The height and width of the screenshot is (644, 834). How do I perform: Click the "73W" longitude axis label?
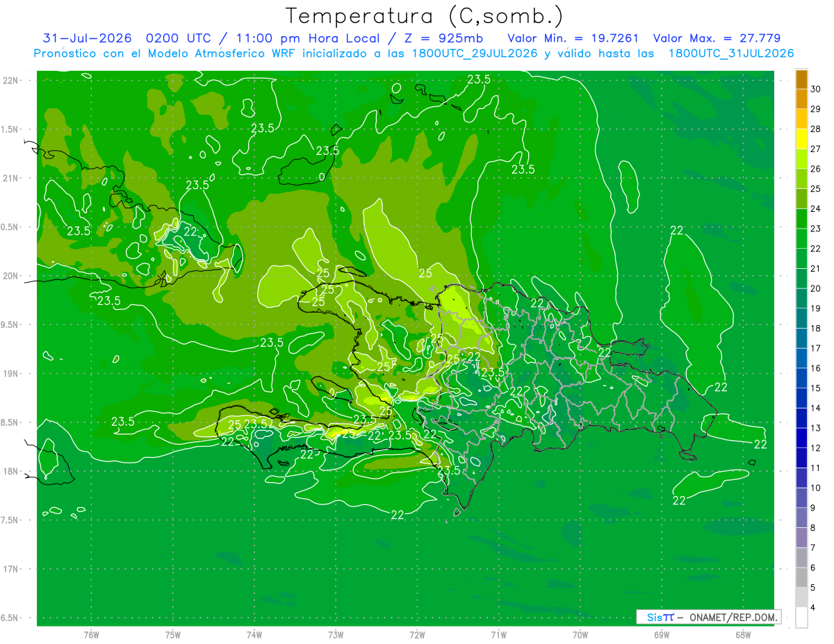click(335, 635)
